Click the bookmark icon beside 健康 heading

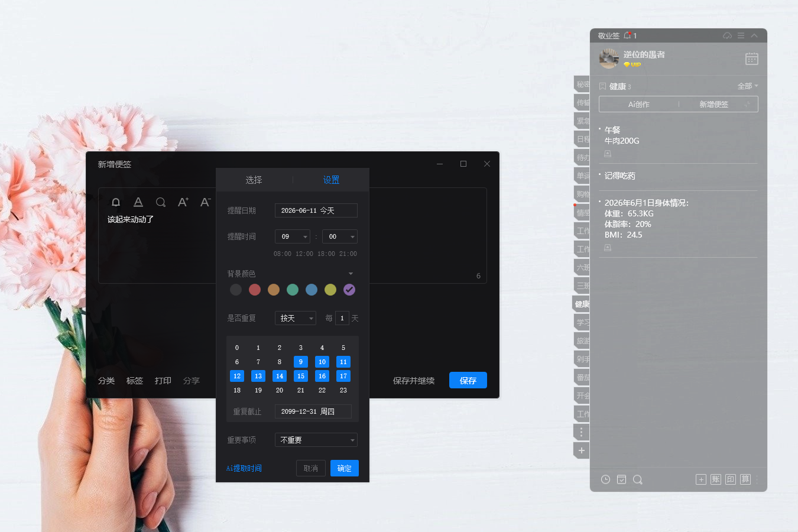click(x=603, y=86)
